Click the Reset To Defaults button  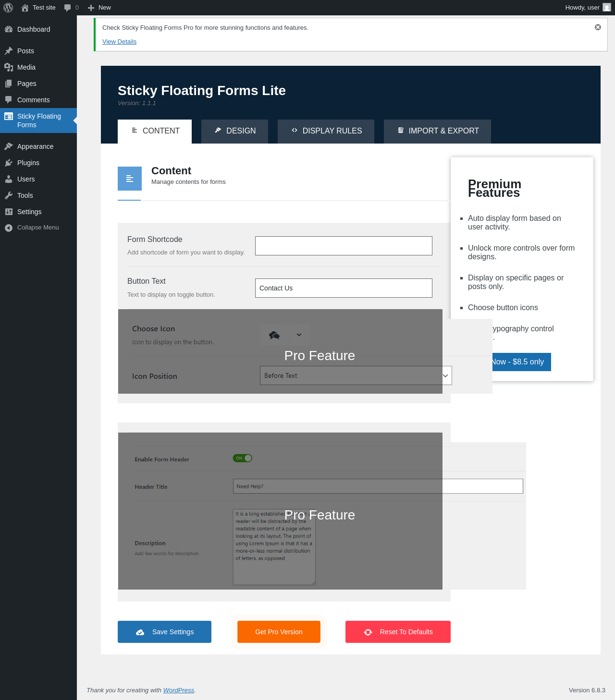tap(398, 632)
